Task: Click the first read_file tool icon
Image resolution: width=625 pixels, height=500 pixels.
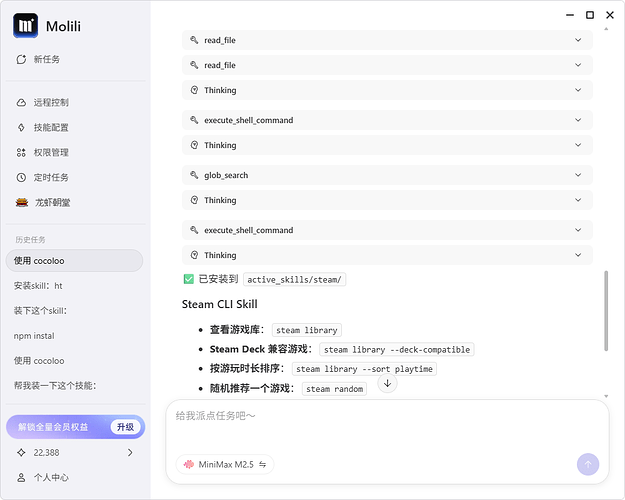Action: [x=194, y=40]
